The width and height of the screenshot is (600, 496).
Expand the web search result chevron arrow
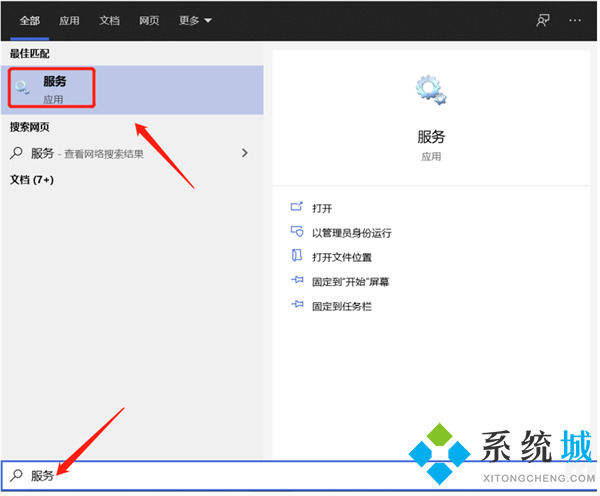pos(245,153)
